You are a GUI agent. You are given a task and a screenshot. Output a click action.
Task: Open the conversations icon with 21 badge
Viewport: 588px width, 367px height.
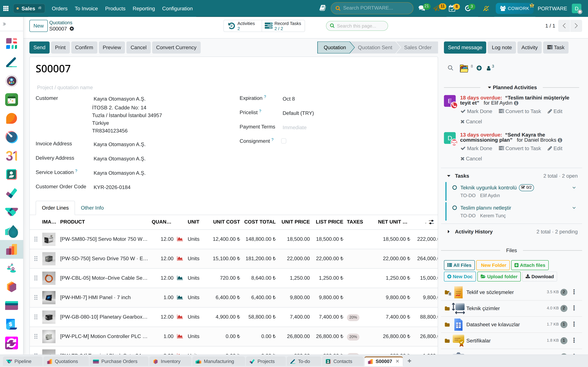[x=422, y=8]
